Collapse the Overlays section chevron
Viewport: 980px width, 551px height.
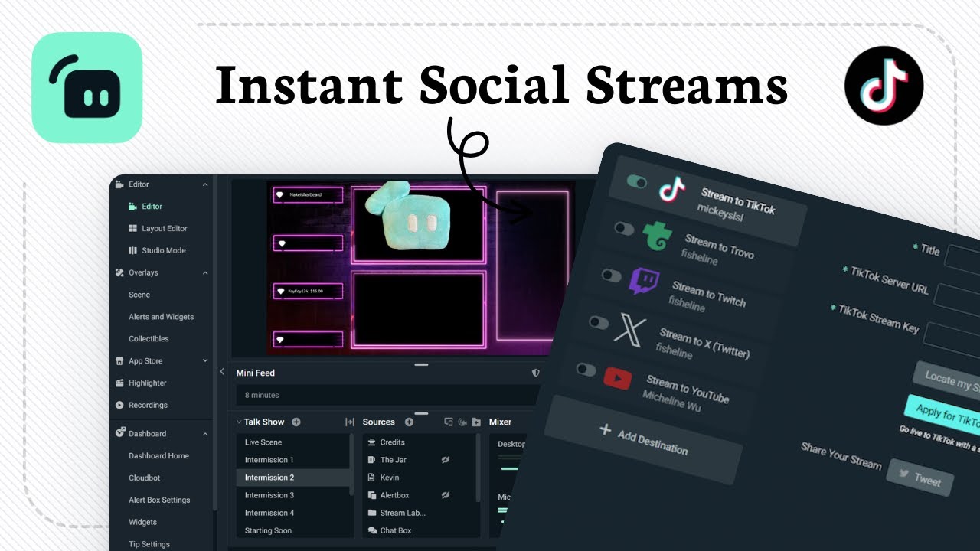point(205,272)
